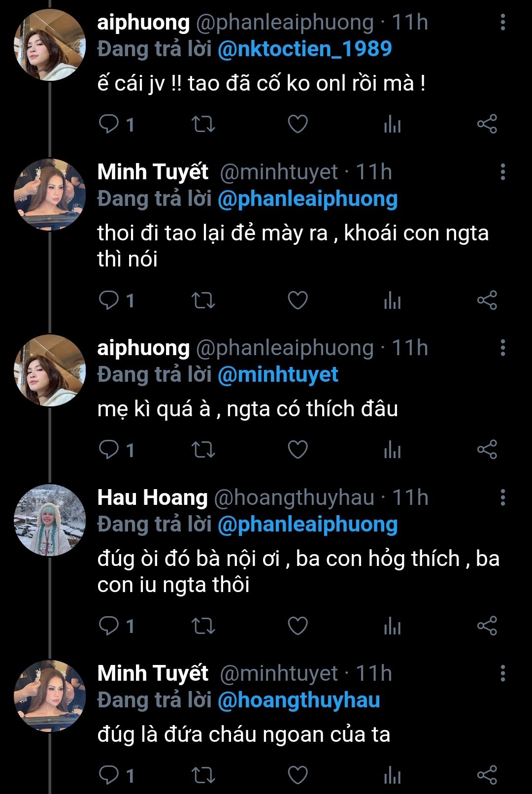Screen dimensions: 532x794
Task: Share Minh Tuyết's "khoái con ngta" tweet
Action: tap(487, 300)
